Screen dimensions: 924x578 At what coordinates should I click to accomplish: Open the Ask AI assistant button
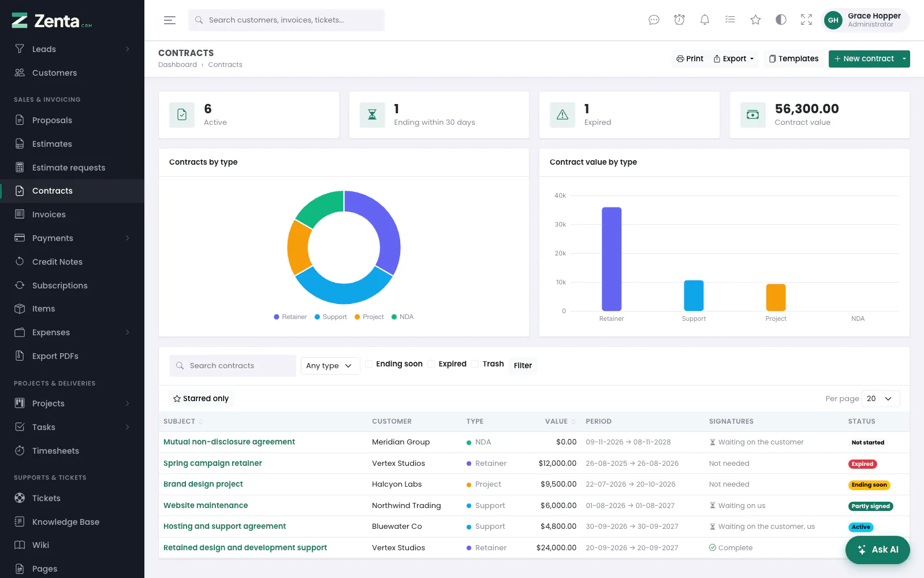877,550
